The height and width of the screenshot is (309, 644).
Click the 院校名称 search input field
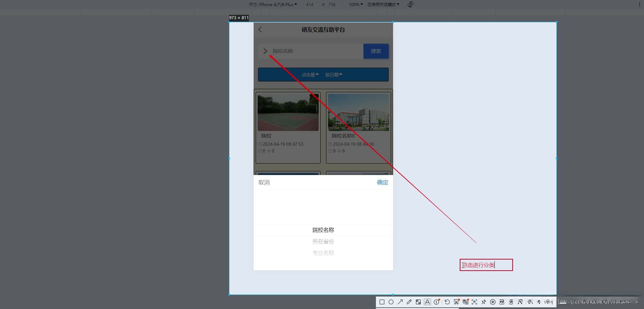(310, 51)
